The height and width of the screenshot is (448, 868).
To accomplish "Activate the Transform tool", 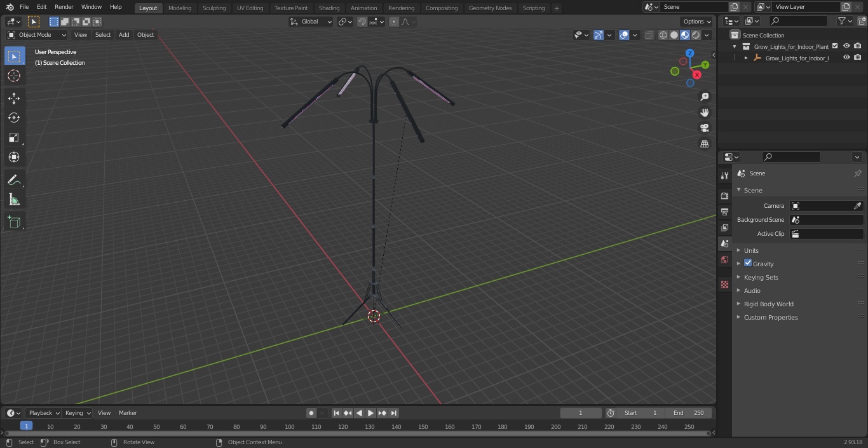I will (x=14, y=157).
